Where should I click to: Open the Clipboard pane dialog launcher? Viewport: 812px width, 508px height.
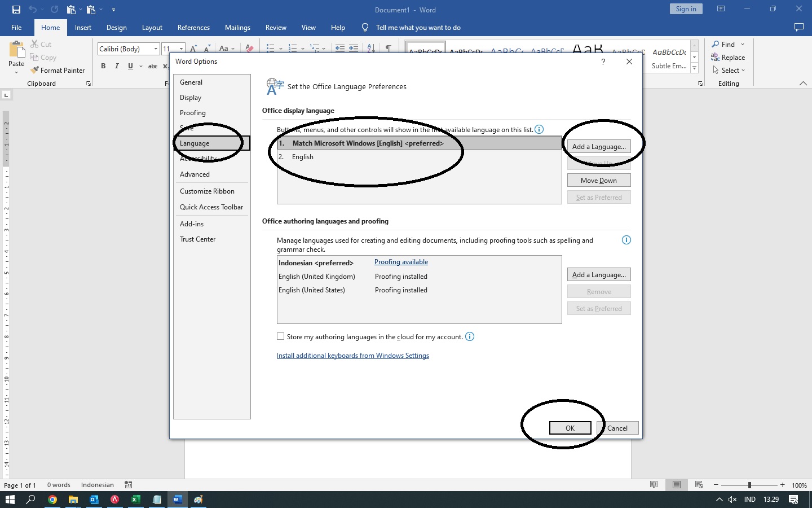pos(89,84)
